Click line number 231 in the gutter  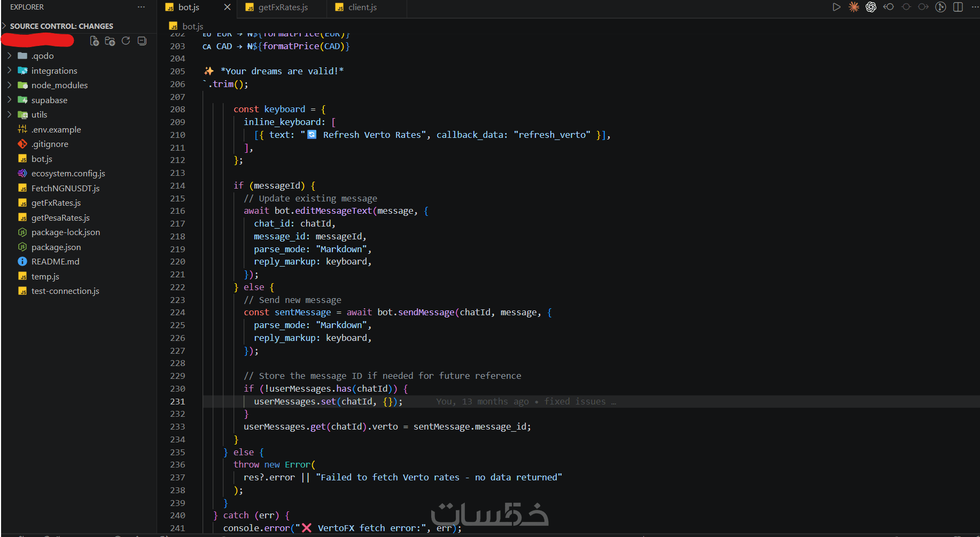click(x=177, y=401)
